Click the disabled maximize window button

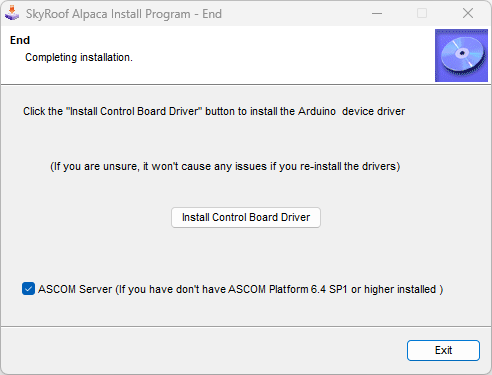point(422,14)
